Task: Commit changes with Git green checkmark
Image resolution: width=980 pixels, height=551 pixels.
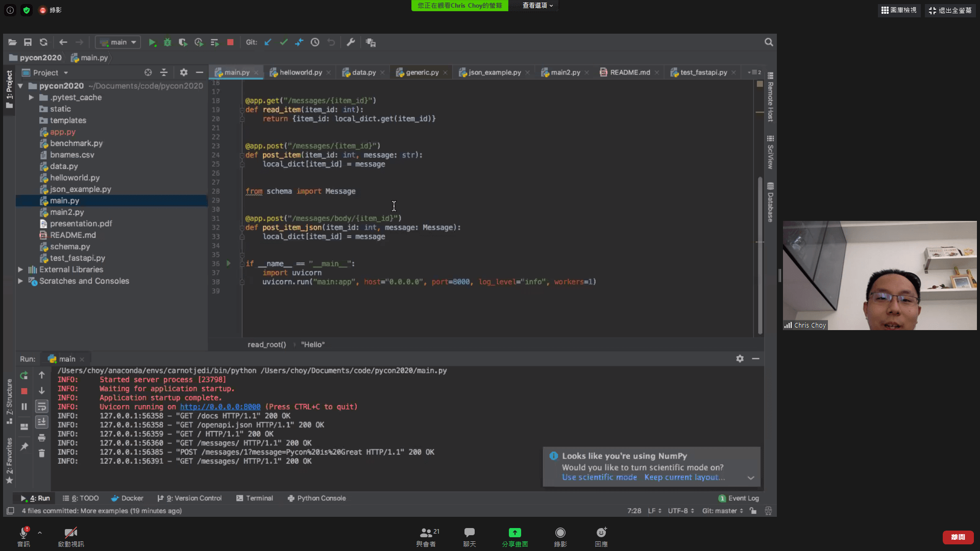Action: tap(284, 42)
